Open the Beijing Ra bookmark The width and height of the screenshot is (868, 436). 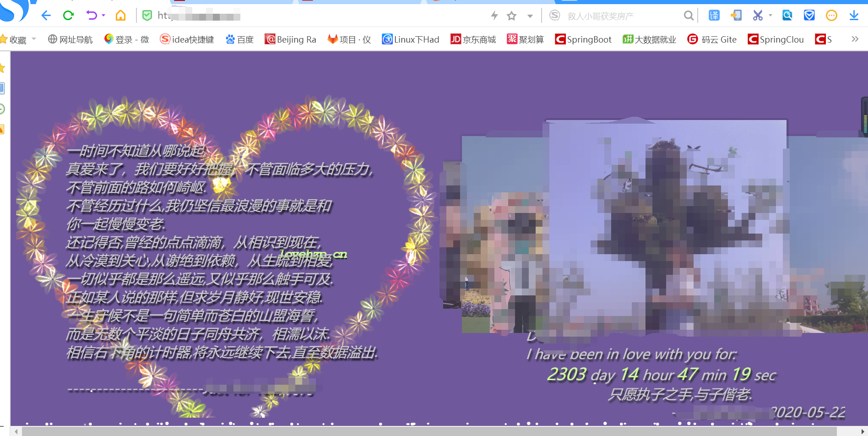[290, 39]
